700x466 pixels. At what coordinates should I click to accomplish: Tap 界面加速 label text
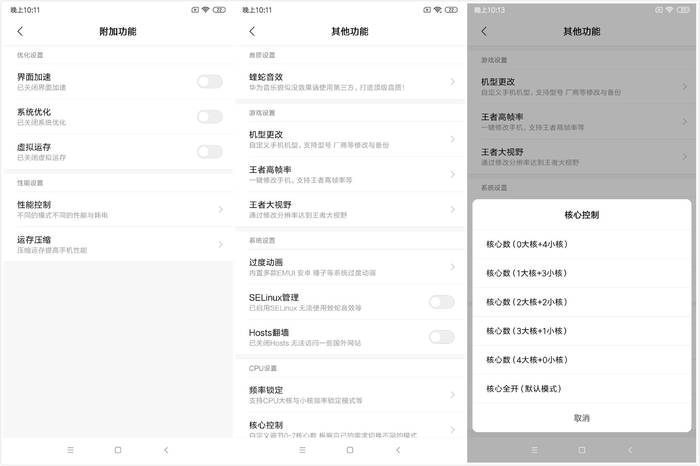[34, 77]
